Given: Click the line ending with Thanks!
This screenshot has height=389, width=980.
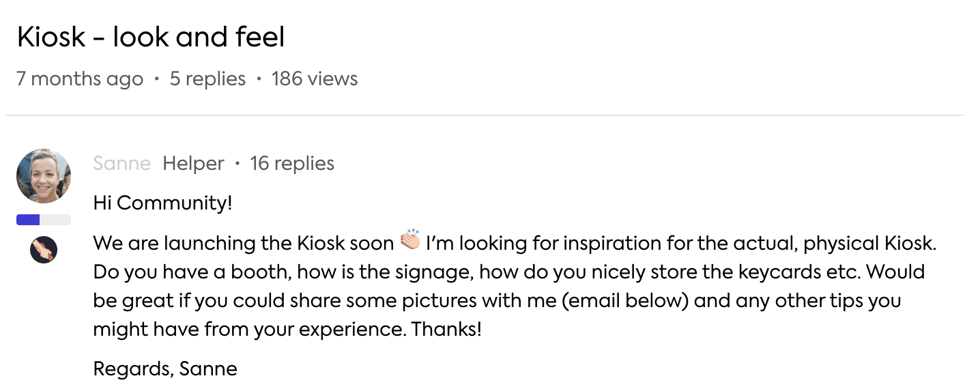Looking at the screenshot, I should [x=287, y=330].
